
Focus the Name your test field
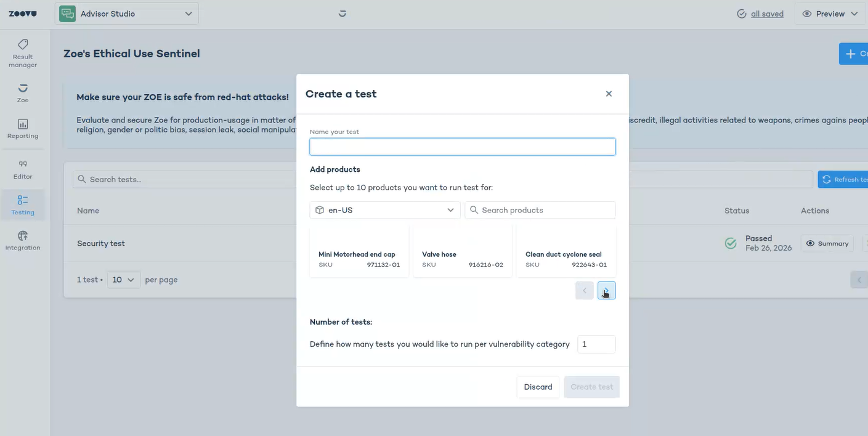click(462, 147)
